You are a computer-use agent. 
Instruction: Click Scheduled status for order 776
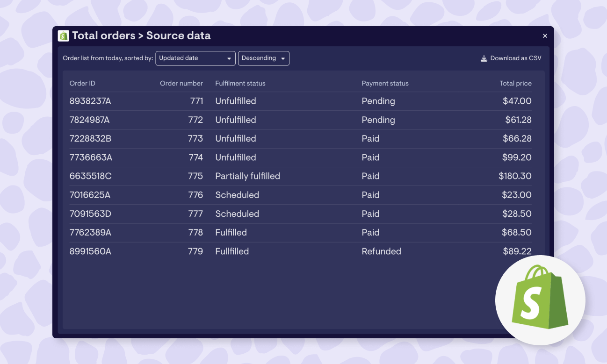pos(237,195)
